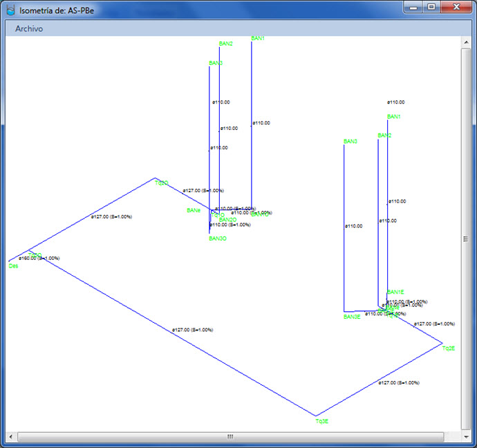
Task: Select the BAN3E node label
Action: (x=351, y=317)
